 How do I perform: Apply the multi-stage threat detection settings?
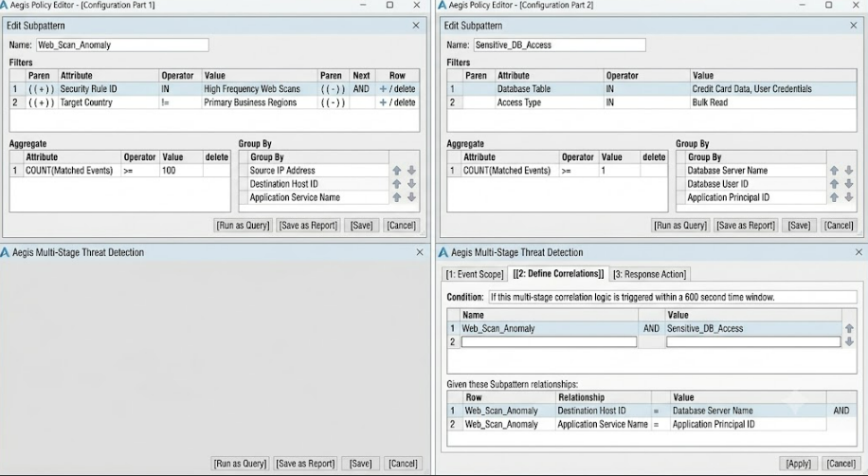tap(798, 464)
